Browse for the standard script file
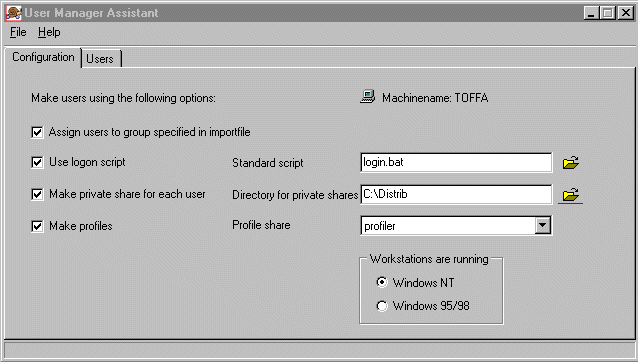 570,163
